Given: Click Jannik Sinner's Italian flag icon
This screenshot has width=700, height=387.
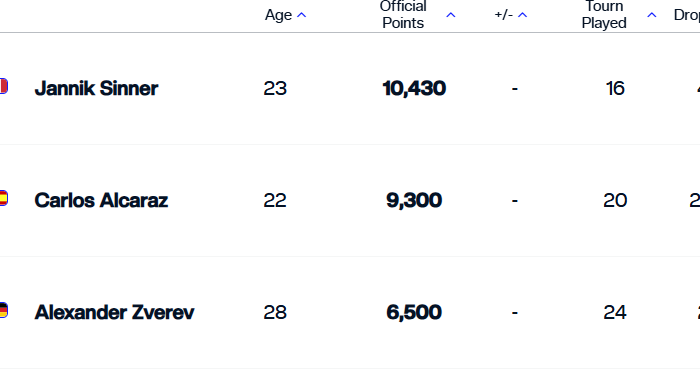Looking at the screenshot, I should point(4,86).
